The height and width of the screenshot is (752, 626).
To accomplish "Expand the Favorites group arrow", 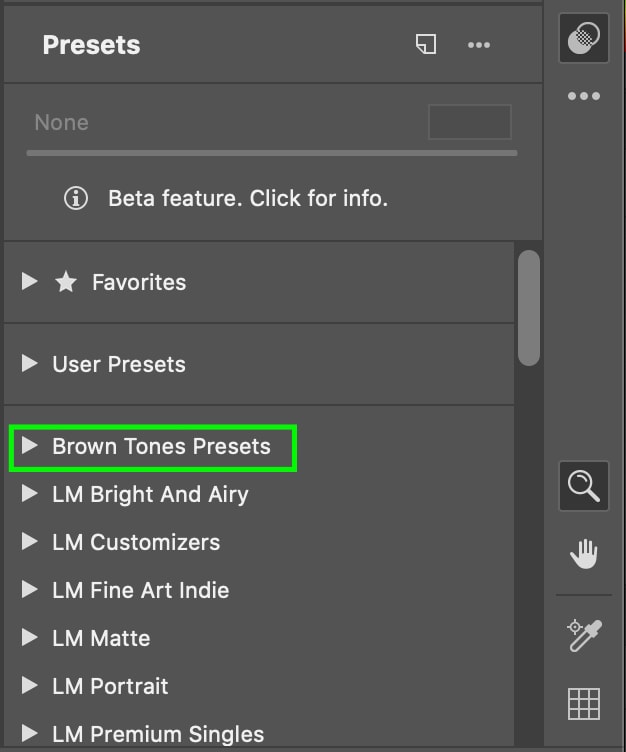I will tap(30, 282).
